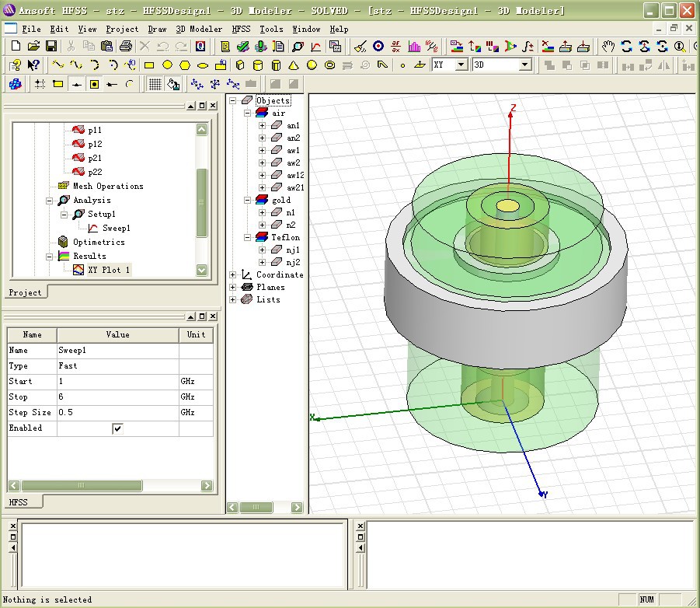The image size is (700, 608).
Task: Toggle the paint bucket shading button
Action: (174, 84)
